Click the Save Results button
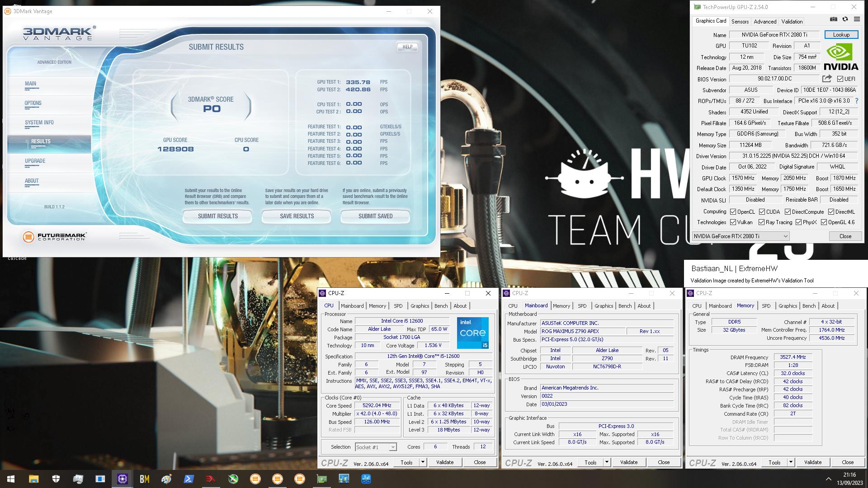Screen dimensions: 868x488 [297, 216]
